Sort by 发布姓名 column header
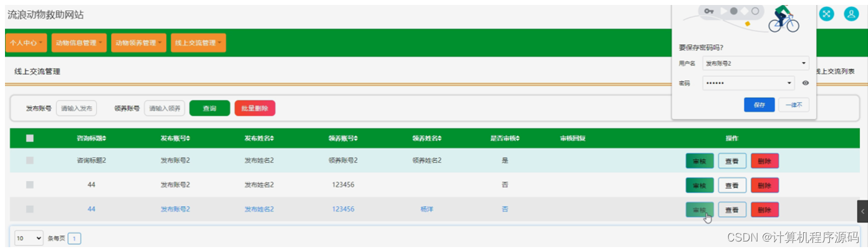The height and width of the screenshot is (249, 868). (x=259, y=138)
